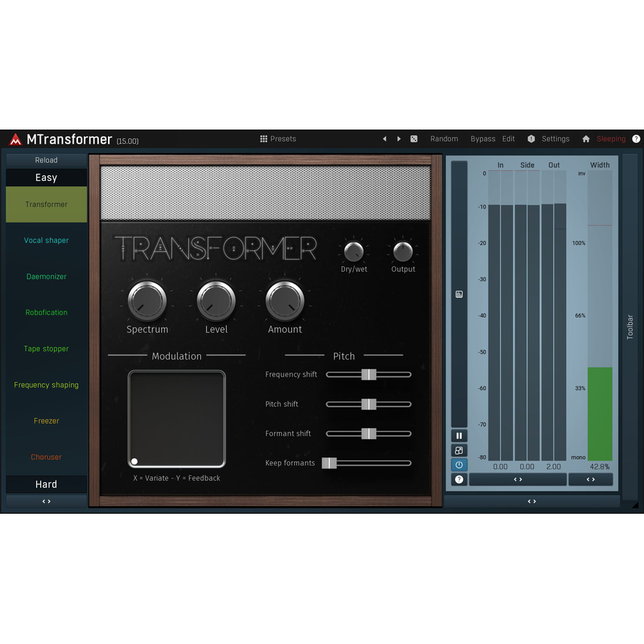Expand arrows below the device list
Image resolution: width=644 pixels, height=644 pixels.
(47, 501)
